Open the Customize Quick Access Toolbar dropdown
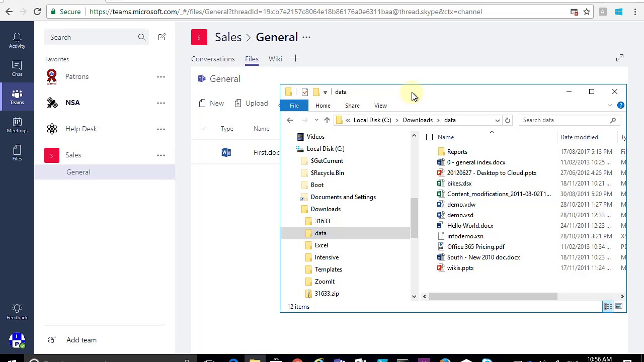644x362 pixels. tap(325, 92)
